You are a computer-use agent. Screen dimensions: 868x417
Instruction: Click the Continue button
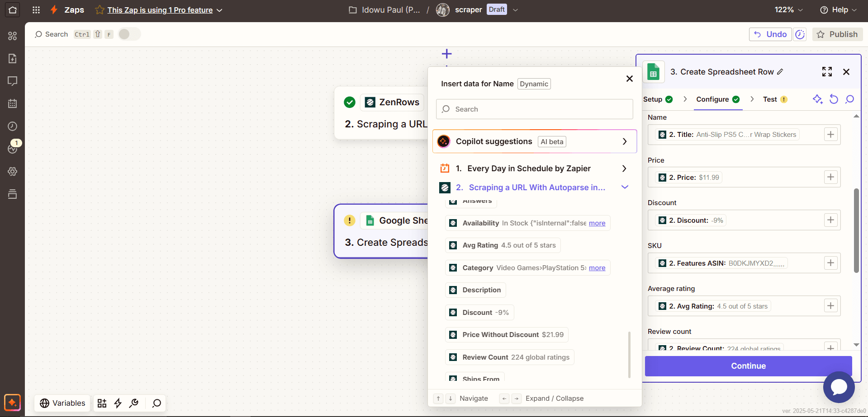point(748,366)
